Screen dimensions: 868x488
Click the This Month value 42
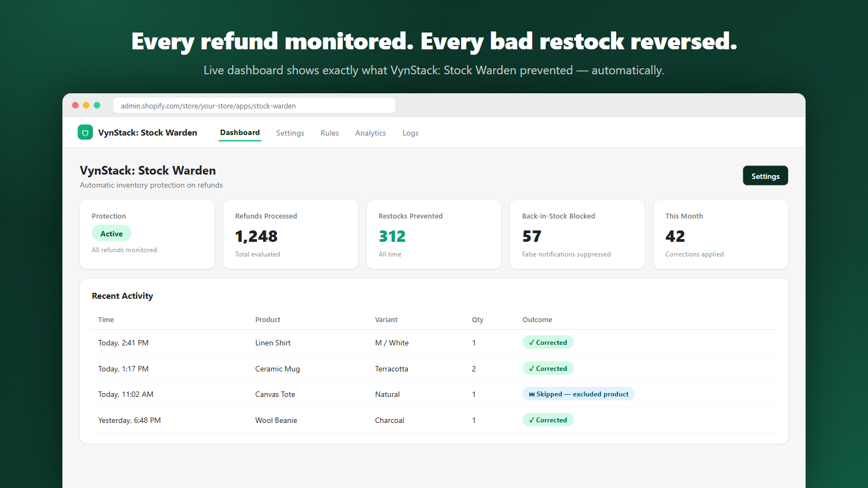click(675, 236)
